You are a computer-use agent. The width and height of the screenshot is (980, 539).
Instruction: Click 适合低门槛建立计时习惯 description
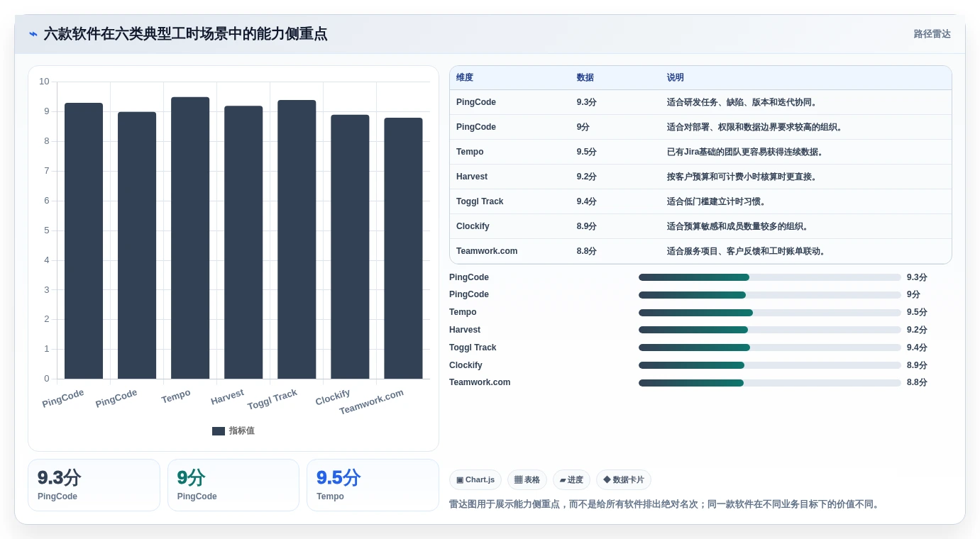(717, 201)
